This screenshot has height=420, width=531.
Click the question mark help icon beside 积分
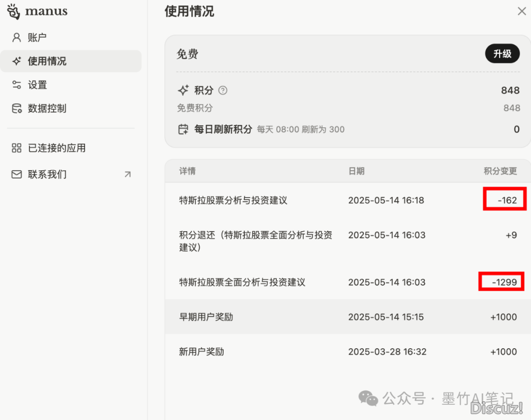tap(223, 90)
